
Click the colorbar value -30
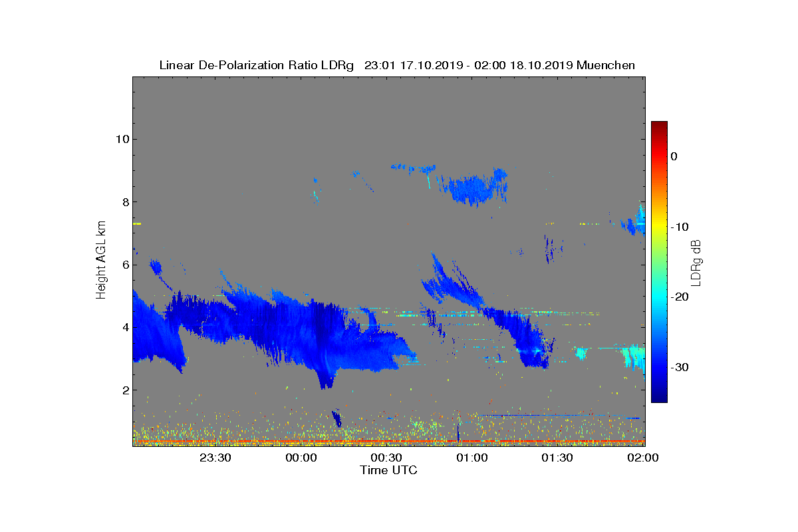click(680, 367)
